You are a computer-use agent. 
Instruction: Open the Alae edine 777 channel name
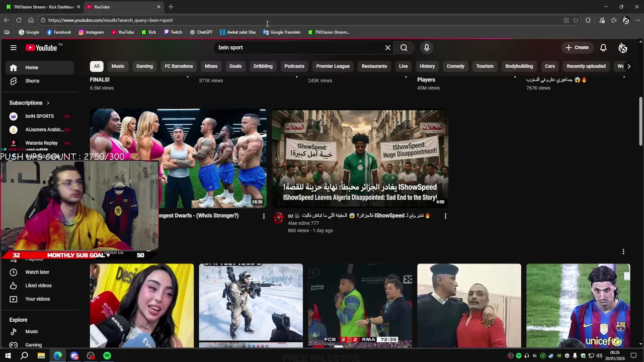[303, 223]
